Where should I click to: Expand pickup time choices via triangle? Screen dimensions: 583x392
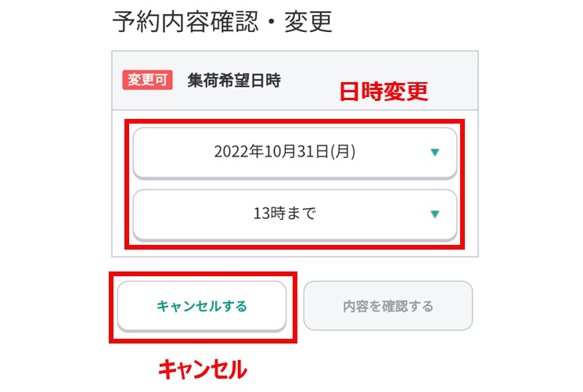click(435, 214)
